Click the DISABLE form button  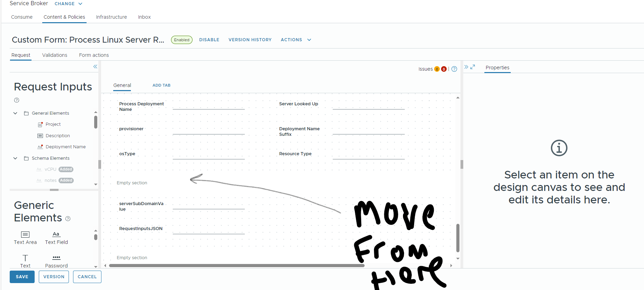(209, 40)
